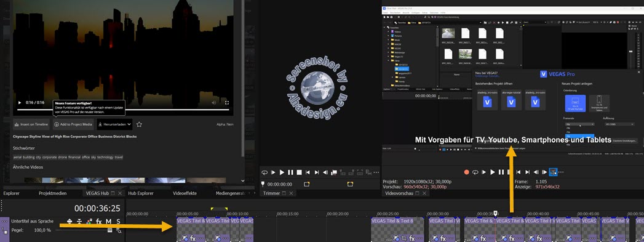Undock the VEGAS Hub panel
644x242 pixels.
(x=113, y=193)
